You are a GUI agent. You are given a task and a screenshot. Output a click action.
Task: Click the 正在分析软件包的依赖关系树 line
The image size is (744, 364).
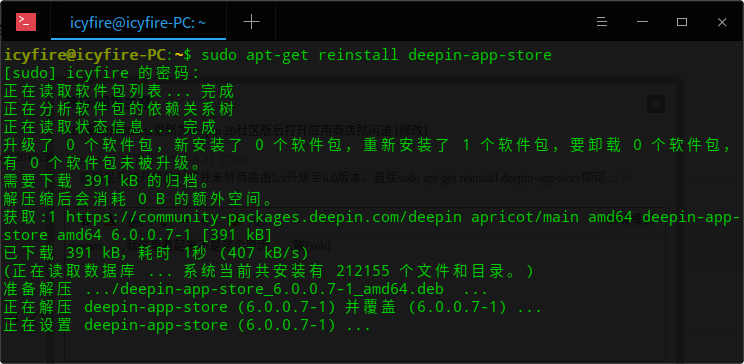coord(119,109)
